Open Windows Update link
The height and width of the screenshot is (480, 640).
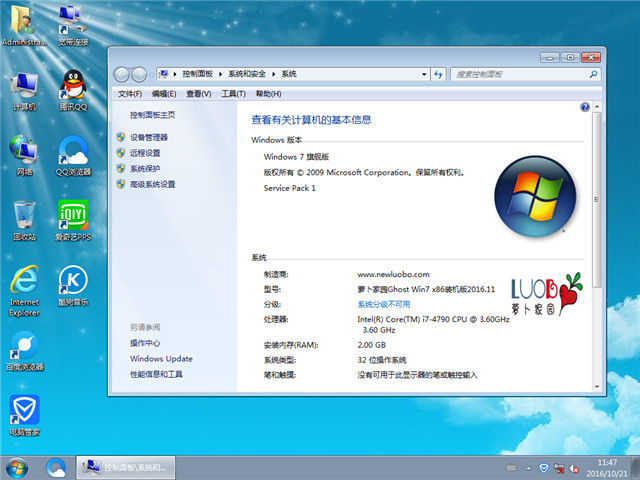pyautogui.click(x=161, y=359)
